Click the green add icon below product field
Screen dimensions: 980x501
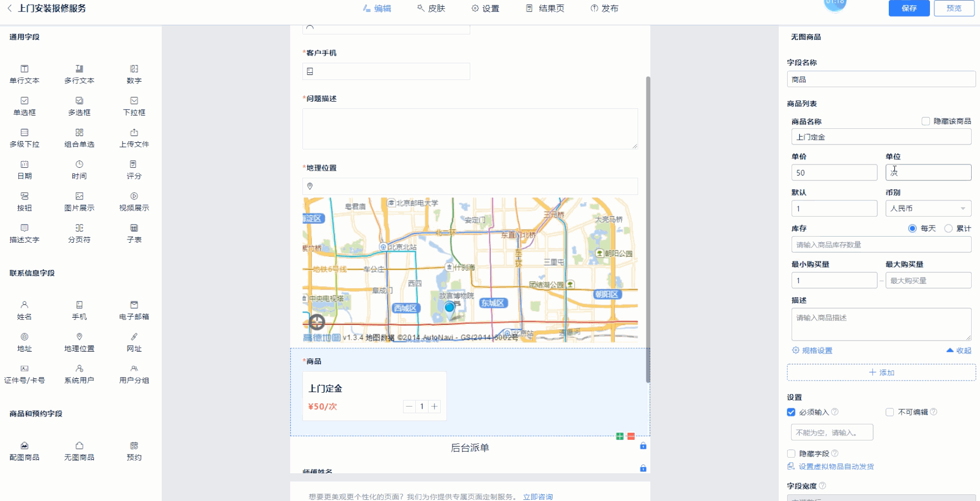click(619, 437)
